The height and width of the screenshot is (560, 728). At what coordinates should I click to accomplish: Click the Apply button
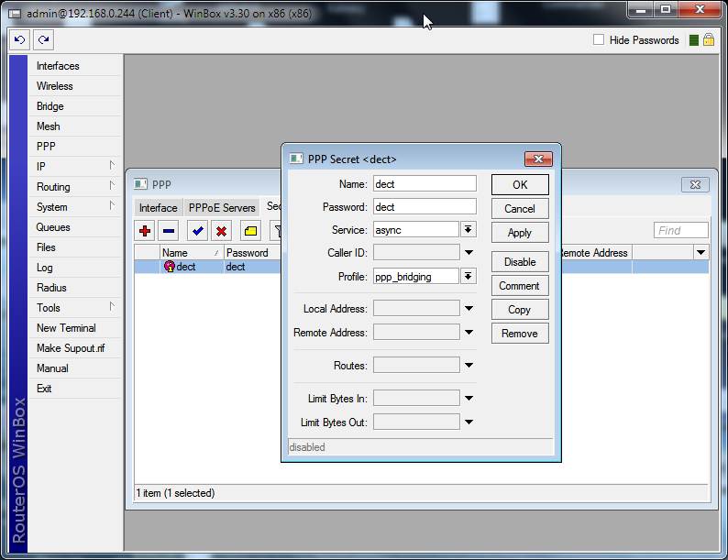coord(520,233)
